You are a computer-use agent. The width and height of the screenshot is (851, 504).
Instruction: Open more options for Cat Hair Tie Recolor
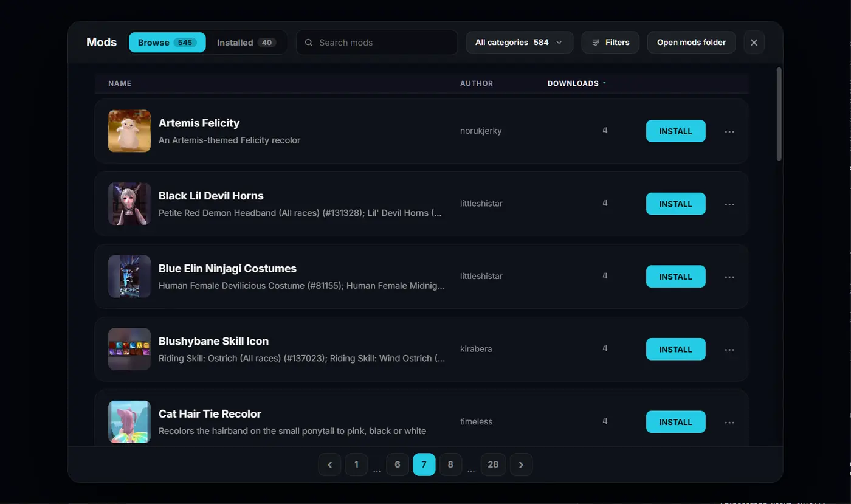pos(729,422)
